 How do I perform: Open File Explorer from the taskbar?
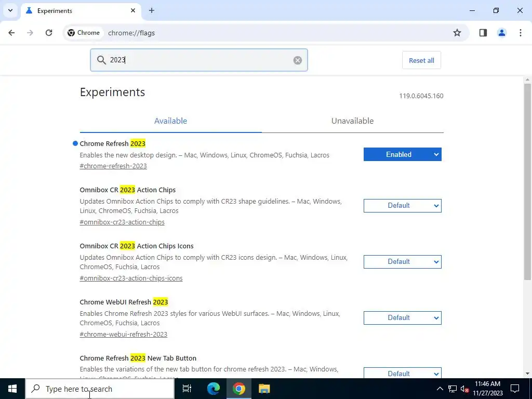click(264, 389)
